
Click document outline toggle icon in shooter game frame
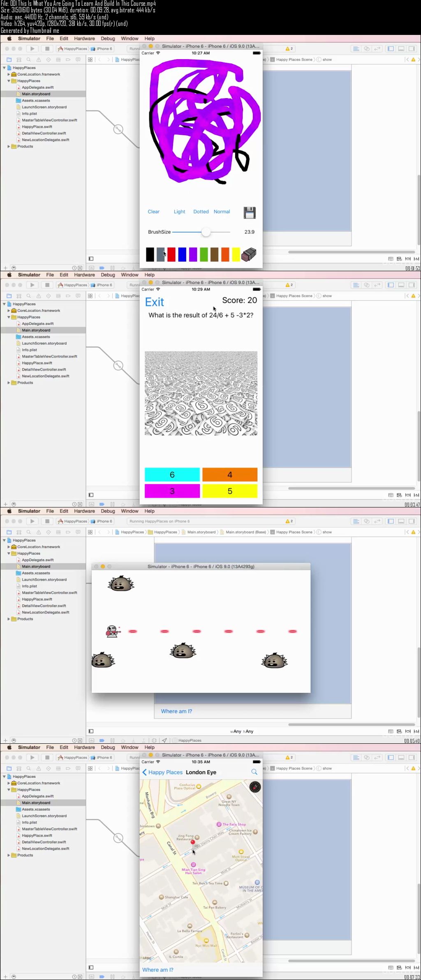[x=91, y=731]
